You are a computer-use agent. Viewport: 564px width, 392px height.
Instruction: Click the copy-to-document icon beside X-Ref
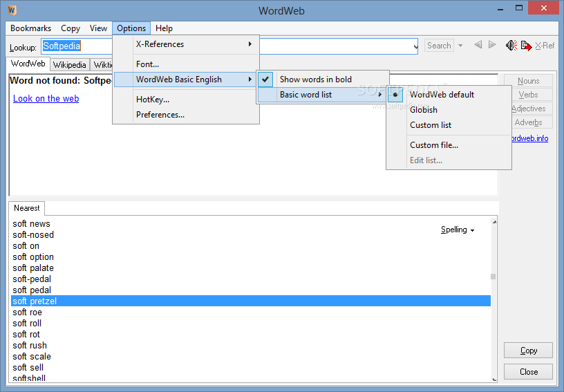[x=526, y=46]
